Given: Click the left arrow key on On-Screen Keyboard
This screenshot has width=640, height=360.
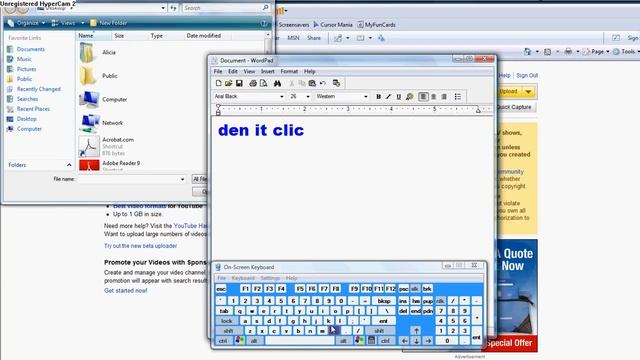Looking at the screenshot, I should click(x=404, y=340).
